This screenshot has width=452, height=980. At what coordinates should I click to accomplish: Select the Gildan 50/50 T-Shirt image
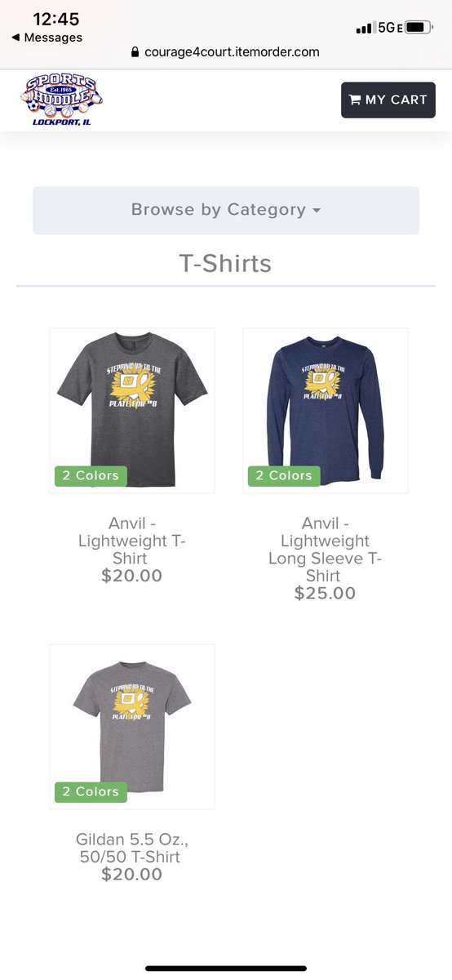click(132, 727)
